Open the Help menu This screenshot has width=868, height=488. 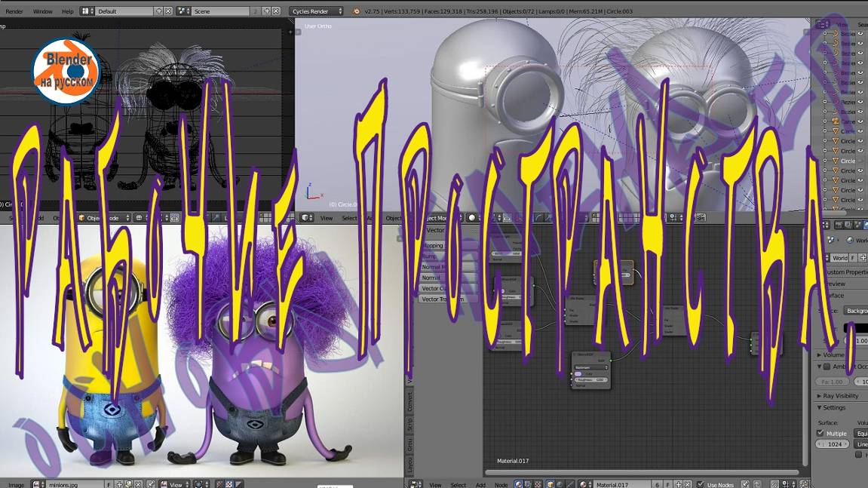pyautogui.click(x=67, y=11)
